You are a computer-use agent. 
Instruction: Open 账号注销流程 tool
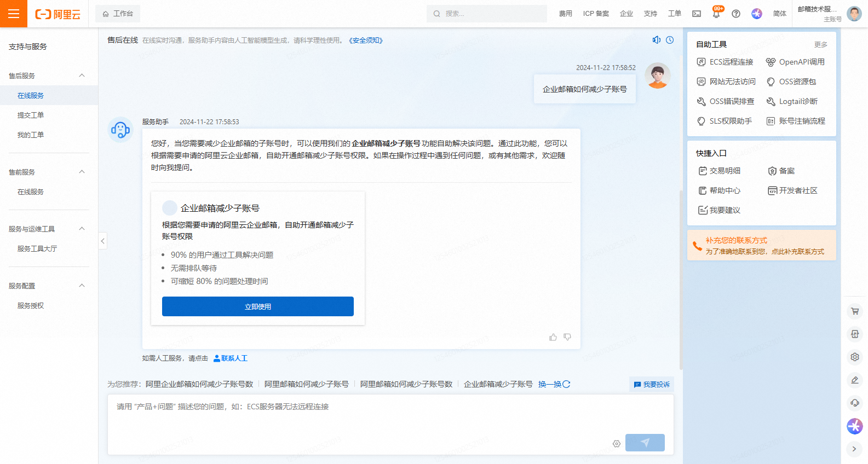point(796,121)
